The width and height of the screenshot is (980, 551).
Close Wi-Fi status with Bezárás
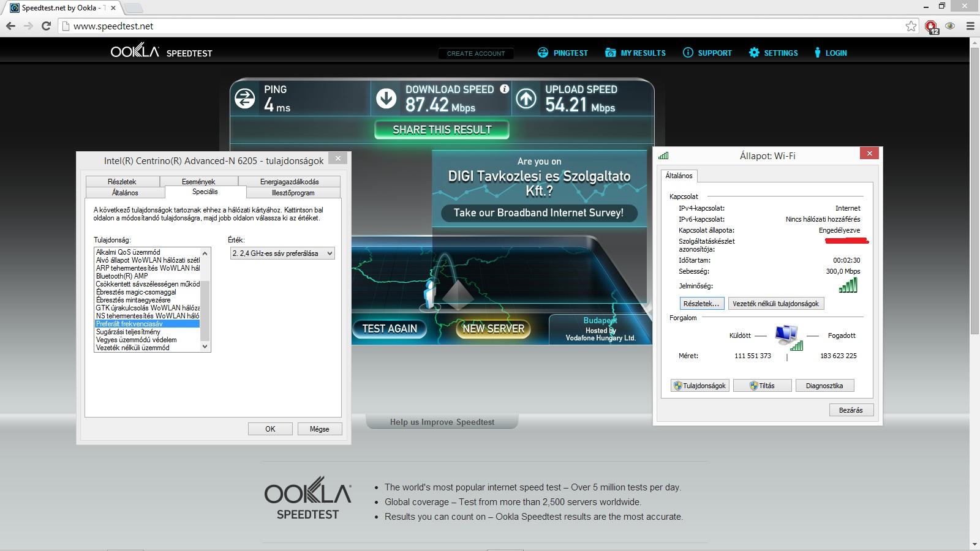pos(851,410)
